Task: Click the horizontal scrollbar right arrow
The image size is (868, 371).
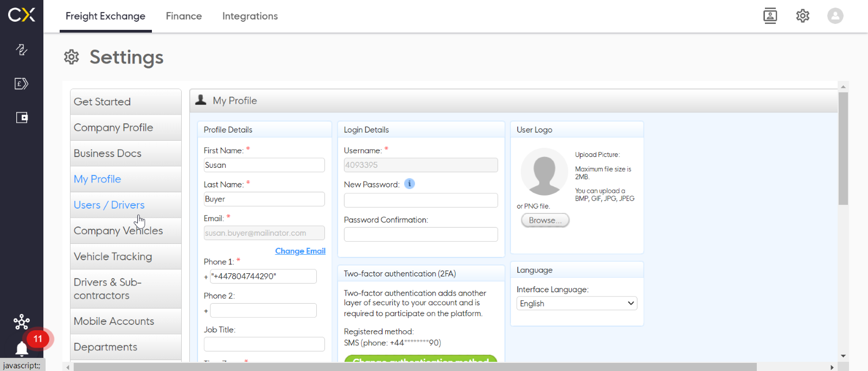Action: [x=832, y=367]
